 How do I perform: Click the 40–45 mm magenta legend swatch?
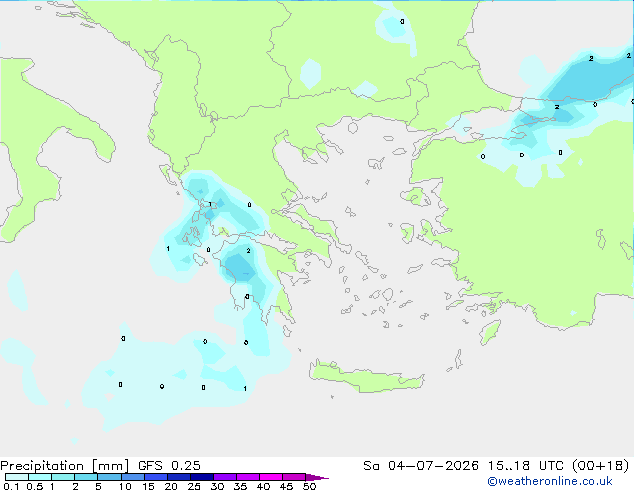[271, 477]
